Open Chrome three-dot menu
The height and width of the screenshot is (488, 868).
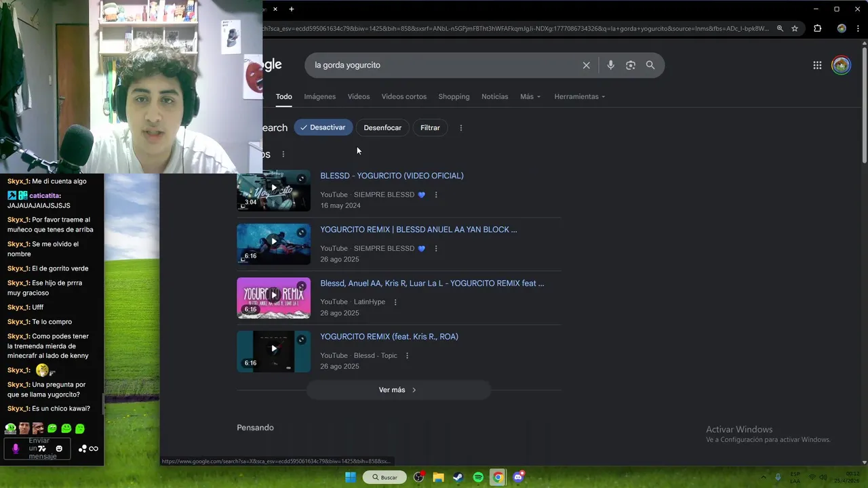858,28
